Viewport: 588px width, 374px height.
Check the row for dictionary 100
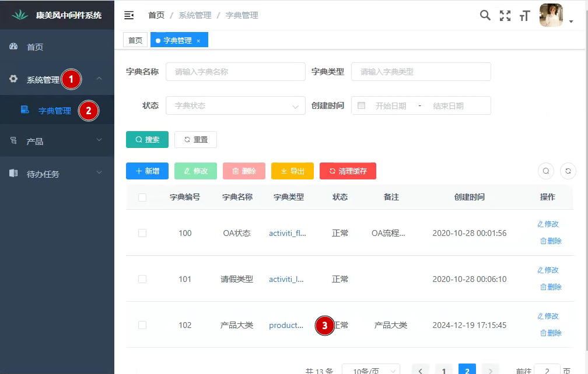coord(142,233)
